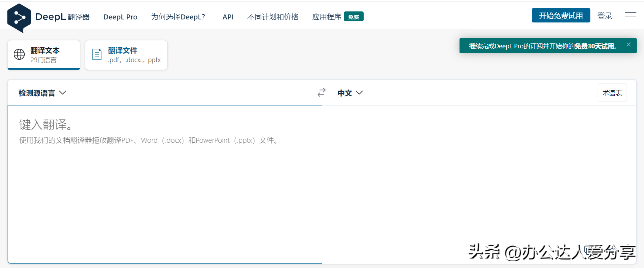Click the 登录 login link

tap(604, 16)
